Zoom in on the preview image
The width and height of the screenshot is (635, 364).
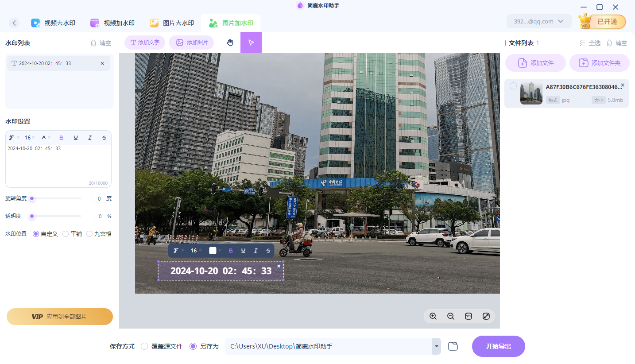point(433,316)
